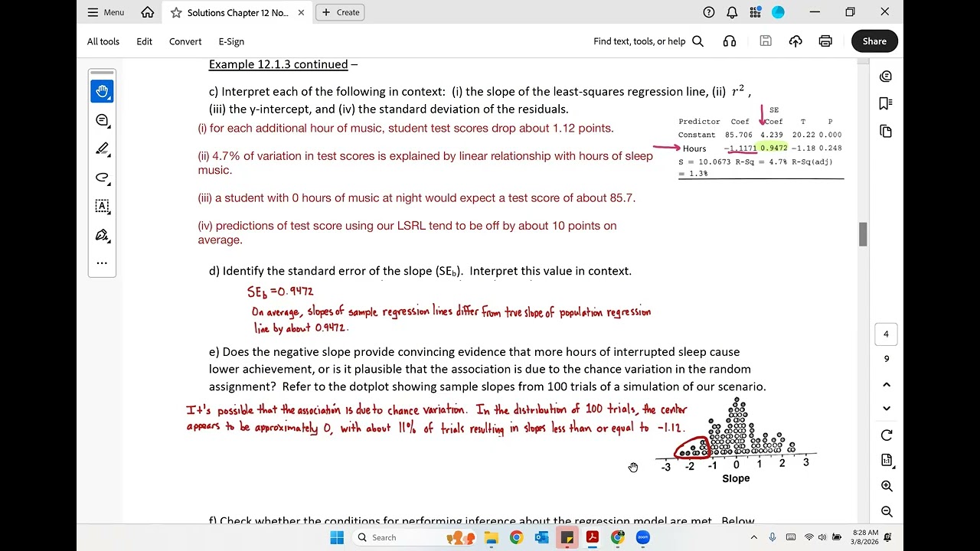
Task: Click the Share button
Action: point(874,41)
